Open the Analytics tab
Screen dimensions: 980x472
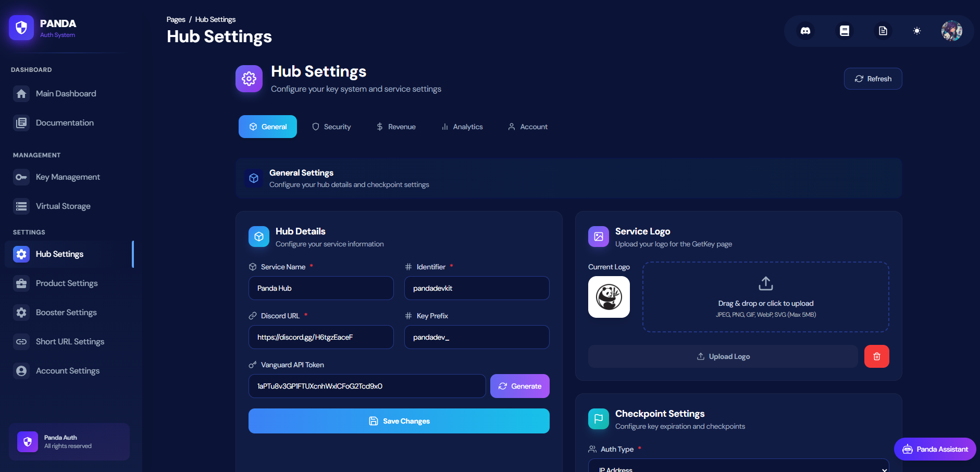click(462, 126)
